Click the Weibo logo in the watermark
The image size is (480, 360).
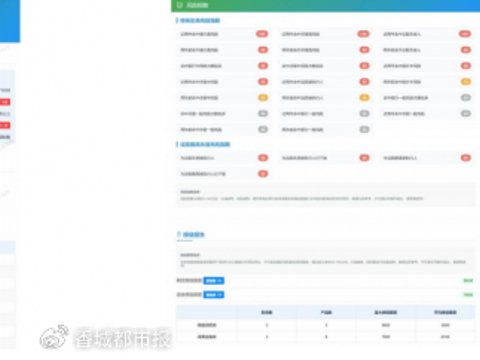click(x=54, y=337)
